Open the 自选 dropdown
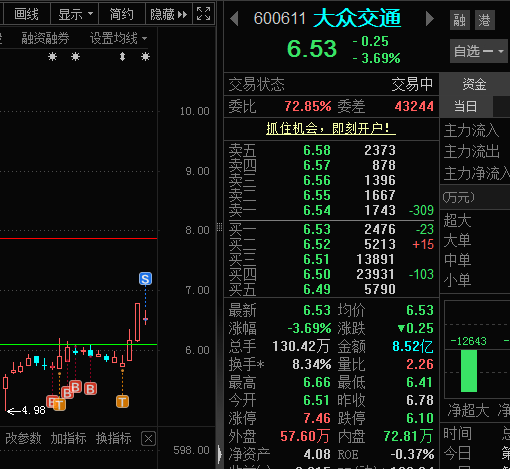Screen dimensions: 510x469 (479, 51)
